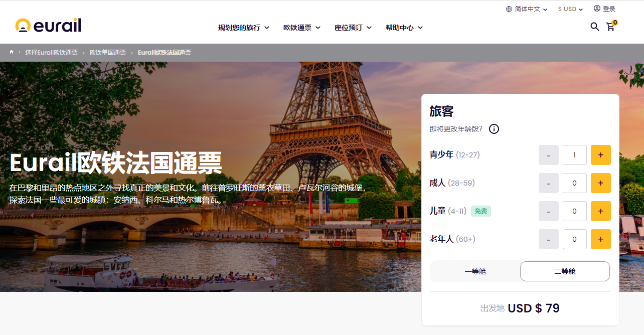644x335 pixels.
Task: Go to 欧铁单国通票 breadcrumb link
Action: click(x=108, y=52)
